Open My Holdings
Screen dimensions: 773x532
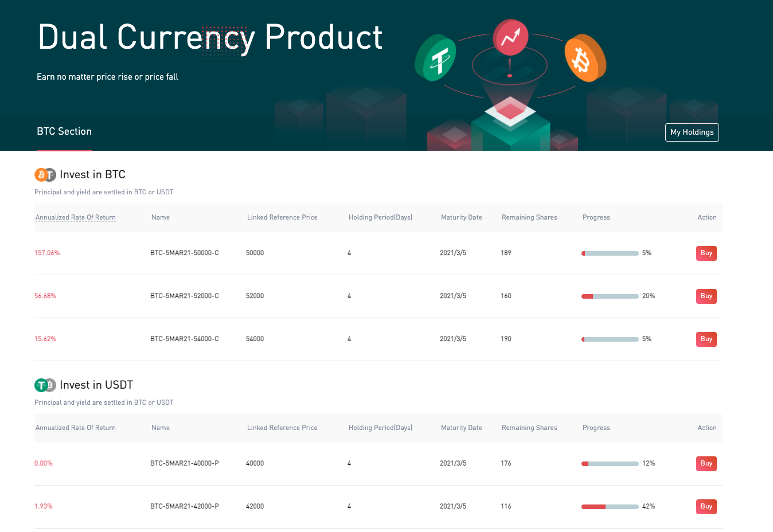[x=692, y=132]
